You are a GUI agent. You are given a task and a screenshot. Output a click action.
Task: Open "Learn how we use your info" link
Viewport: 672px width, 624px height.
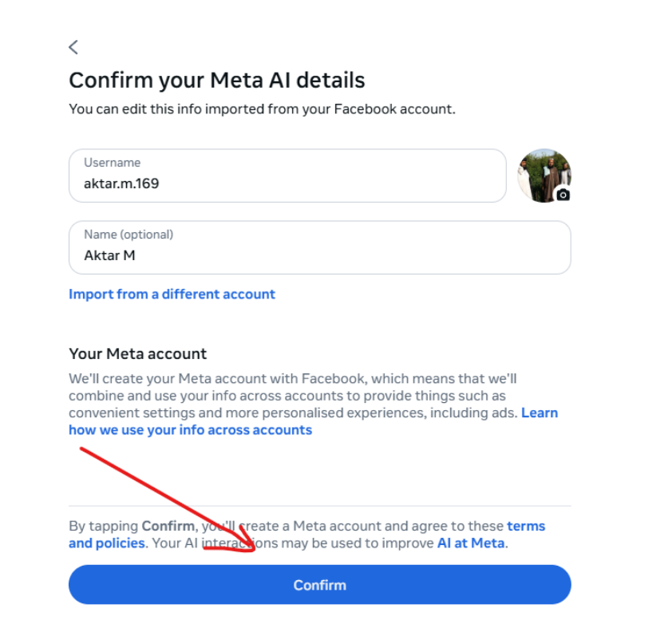[190, 430]
